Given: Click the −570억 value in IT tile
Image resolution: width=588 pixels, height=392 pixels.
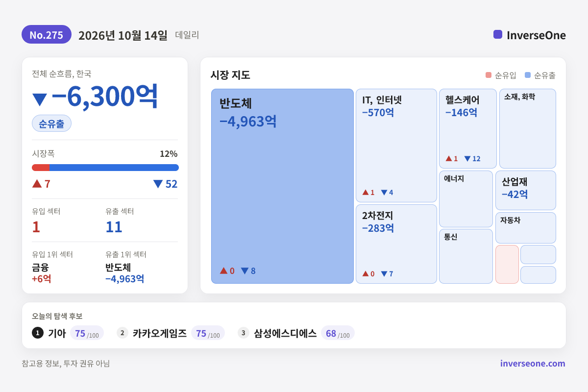Looking at the screenshot, I should pos(378,112).
